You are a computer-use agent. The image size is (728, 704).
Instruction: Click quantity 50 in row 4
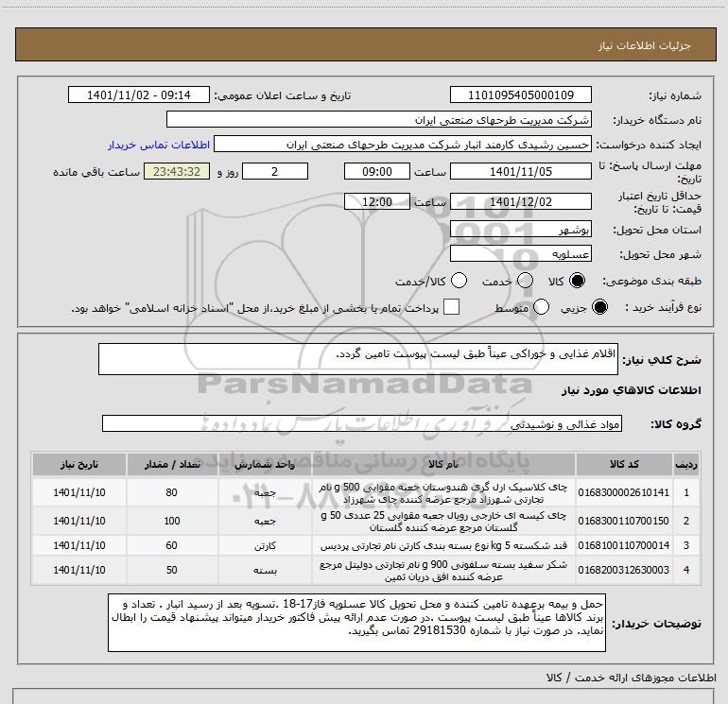click(x=172, y=570)
